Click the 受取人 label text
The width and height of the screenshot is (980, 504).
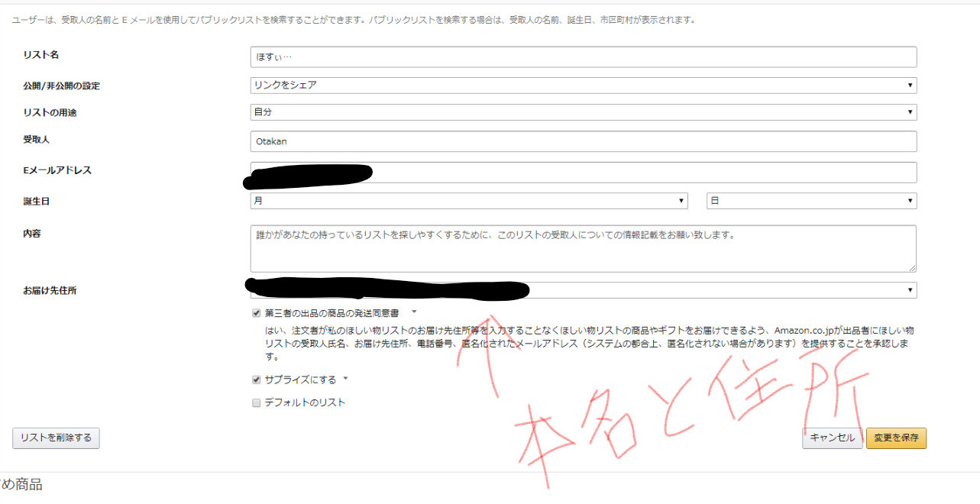pyautogui.click(x=37, y=140)
